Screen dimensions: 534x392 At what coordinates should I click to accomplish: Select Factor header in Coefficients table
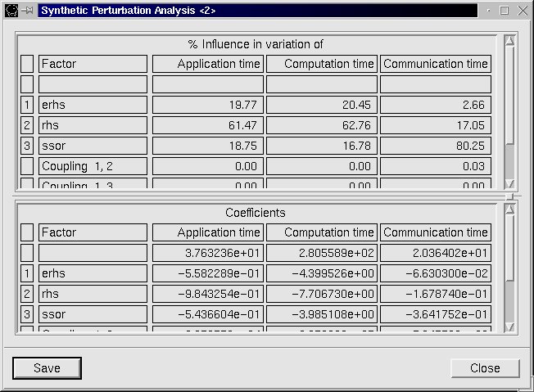93,232
